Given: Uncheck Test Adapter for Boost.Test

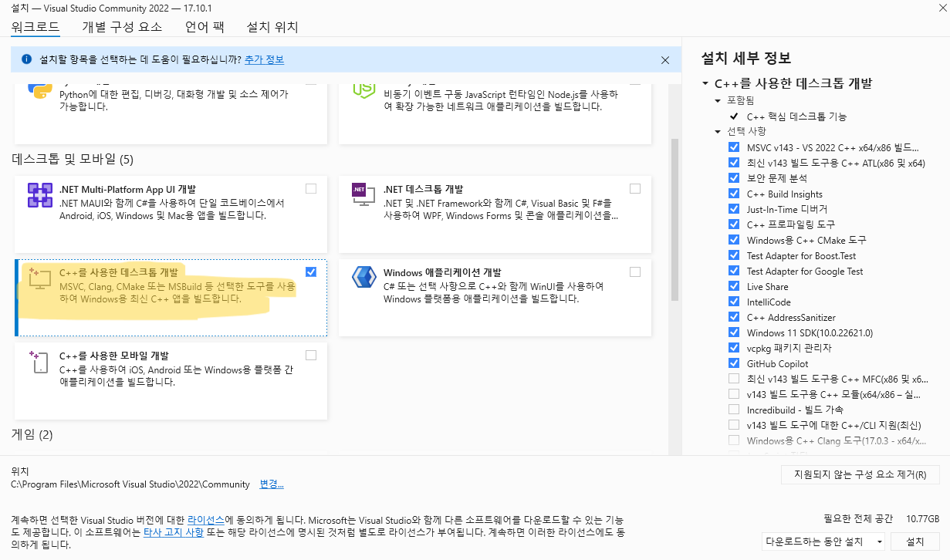Looking at the screenshot, I should [733, 255].
